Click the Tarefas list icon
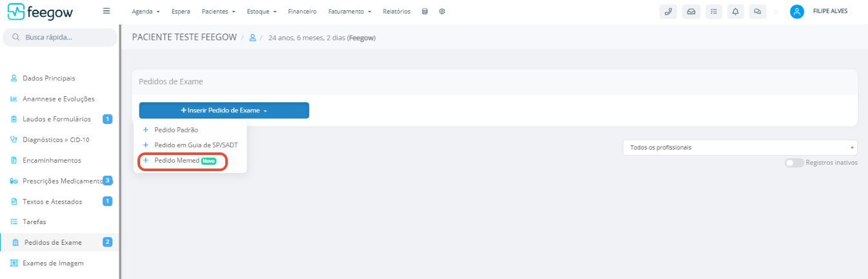Screen dimensions: 868x279 pyautogui.click(x=14, y=222)
